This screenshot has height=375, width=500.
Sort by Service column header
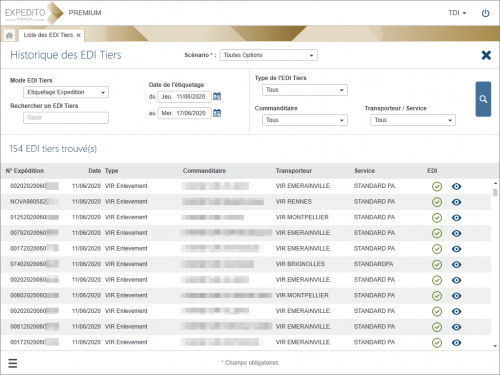(364, 171)
